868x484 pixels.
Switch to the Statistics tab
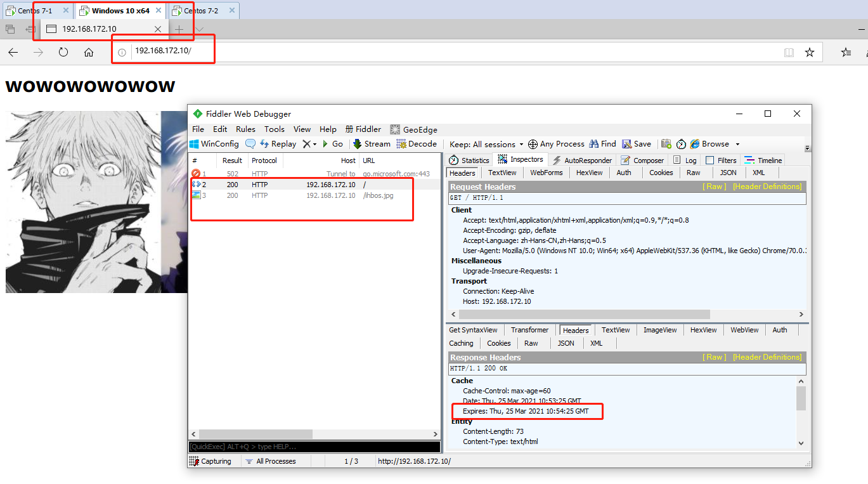469,160
